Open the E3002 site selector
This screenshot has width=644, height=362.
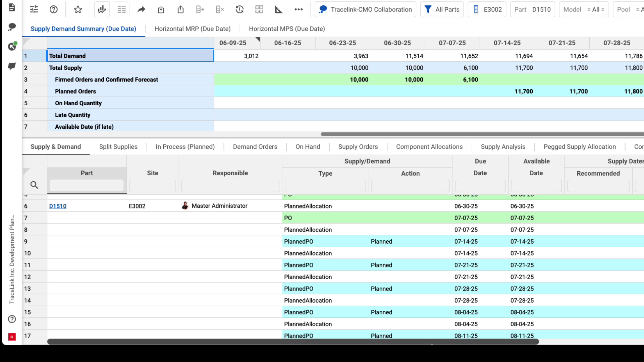487,9
